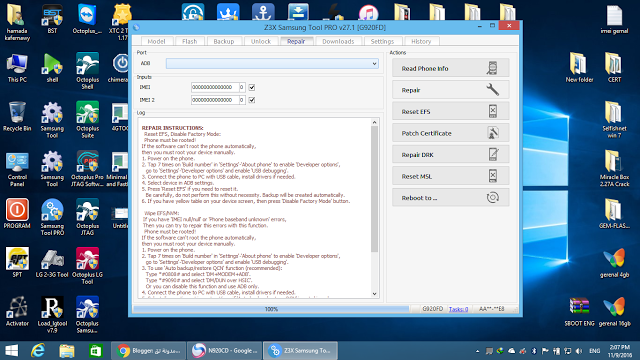
Task: Open the SPT desktop icon
Action: pos(17,262)
